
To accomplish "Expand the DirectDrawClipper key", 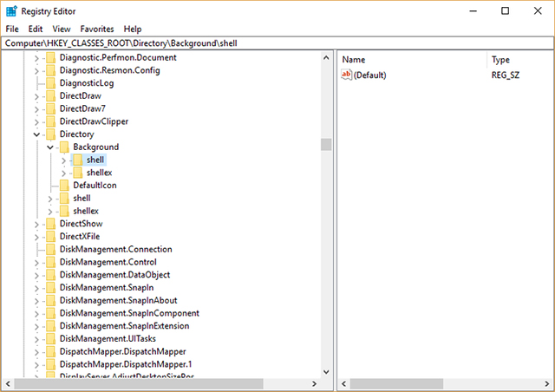I will pos(36,121).
